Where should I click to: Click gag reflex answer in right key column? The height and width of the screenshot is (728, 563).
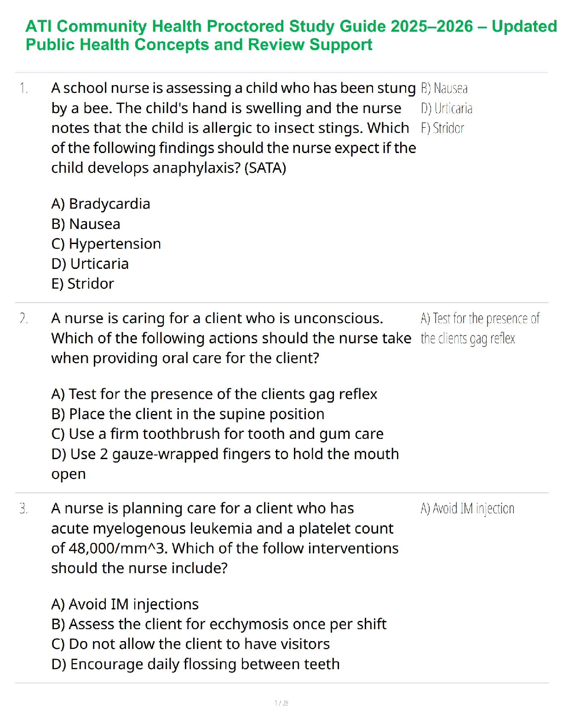pyautogui.click(x=480, y=328)
